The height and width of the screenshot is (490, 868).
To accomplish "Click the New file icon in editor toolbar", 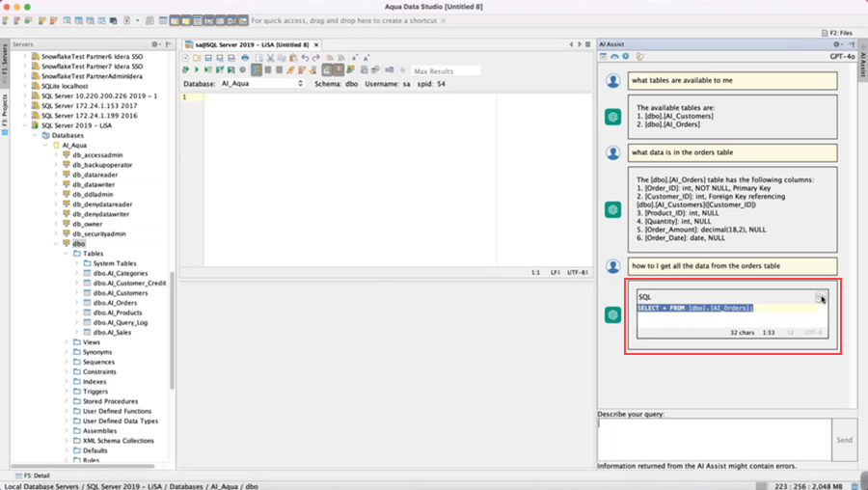I will pos(185,58).
